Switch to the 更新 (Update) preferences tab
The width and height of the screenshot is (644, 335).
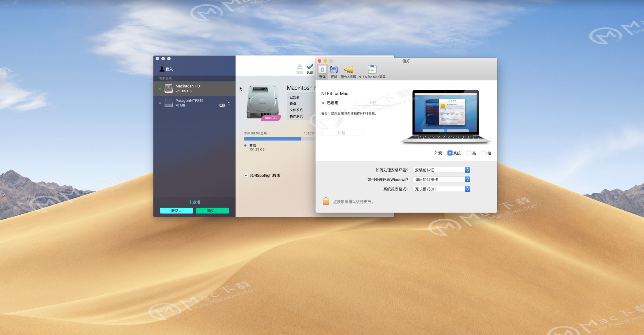pos(334,72)
